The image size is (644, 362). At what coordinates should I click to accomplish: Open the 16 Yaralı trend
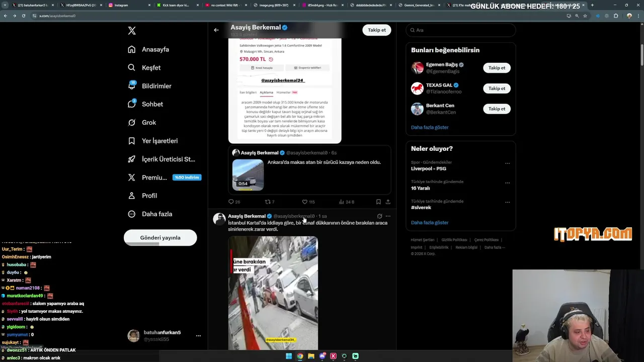point(420,188)
